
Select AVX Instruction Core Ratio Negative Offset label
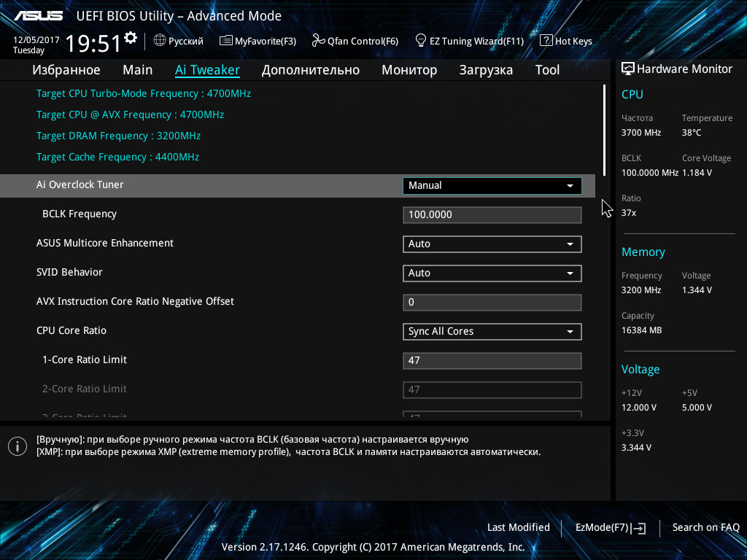pyautogui.click(x=135, y=301)
